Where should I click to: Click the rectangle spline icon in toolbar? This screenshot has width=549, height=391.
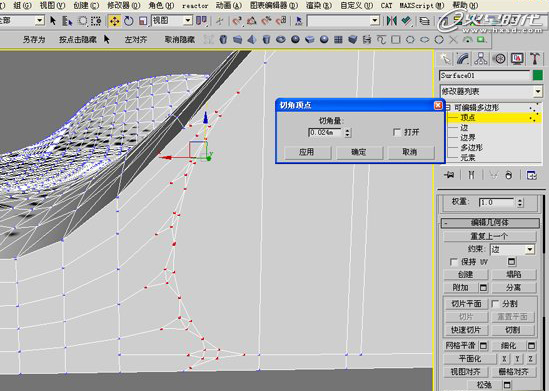pos(396,39)
